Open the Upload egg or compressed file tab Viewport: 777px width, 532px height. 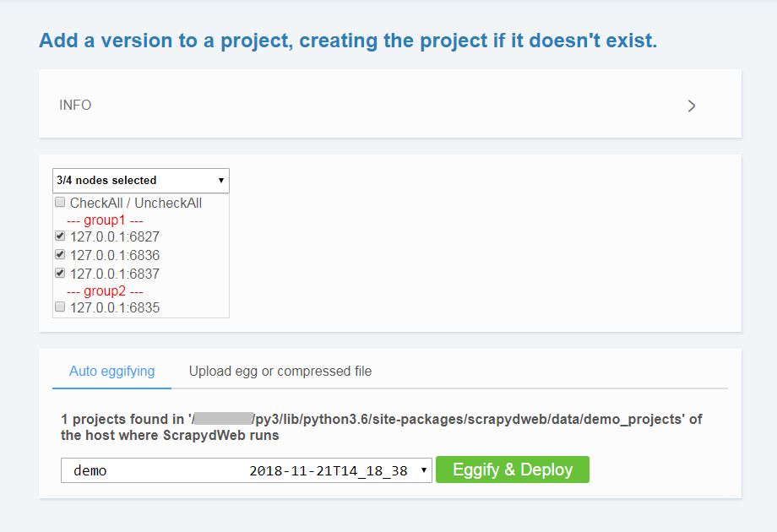coord(280,372)
